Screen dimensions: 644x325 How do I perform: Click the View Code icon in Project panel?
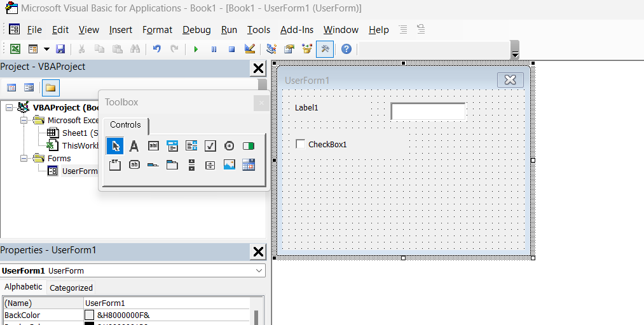click(11, 88)
